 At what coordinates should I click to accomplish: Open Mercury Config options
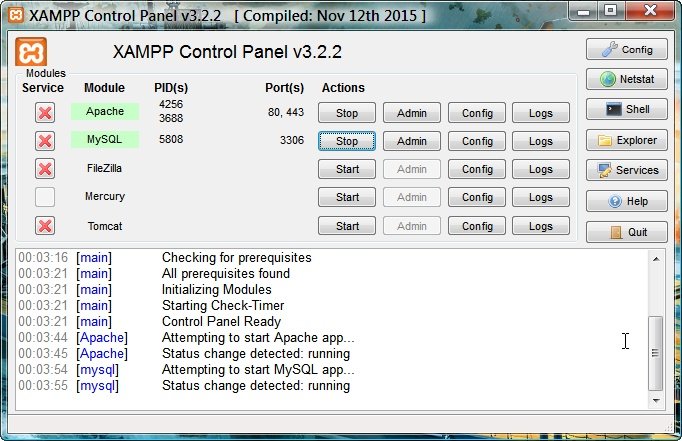point(477,197)
